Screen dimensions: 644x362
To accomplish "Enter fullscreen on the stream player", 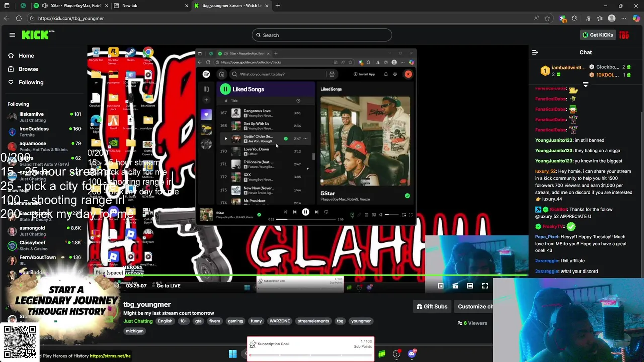I will pos(485,286).
